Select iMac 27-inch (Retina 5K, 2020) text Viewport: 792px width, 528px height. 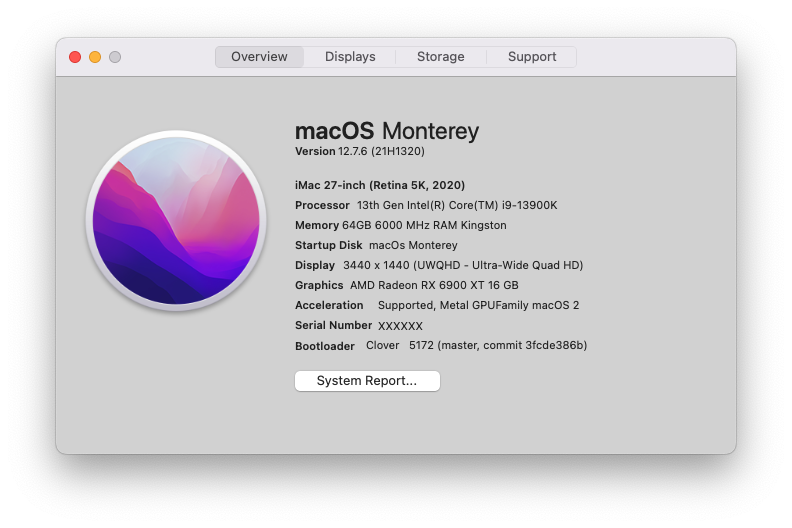tap(380, 185)
